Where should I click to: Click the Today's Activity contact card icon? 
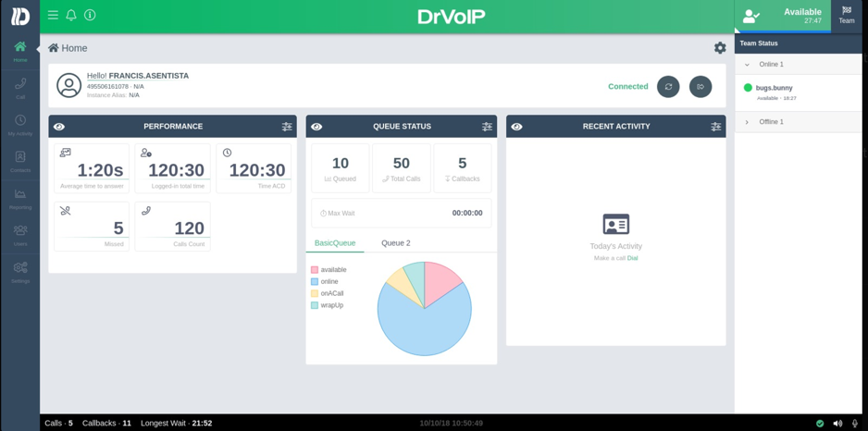pos(615,224)
